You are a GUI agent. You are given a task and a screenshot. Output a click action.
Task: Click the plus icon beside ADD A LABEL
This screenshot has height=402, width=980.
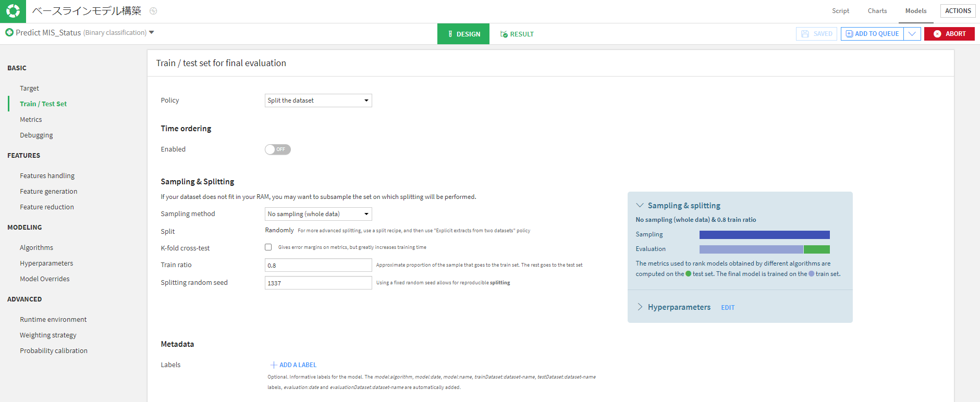point(274,365)
